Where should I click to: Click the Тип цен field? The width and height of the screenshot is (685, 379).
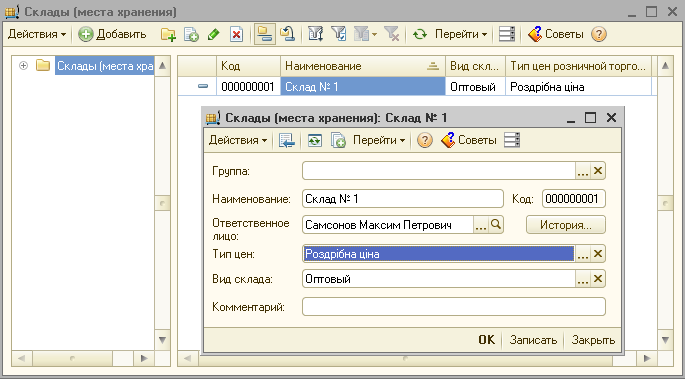[439, 254]
